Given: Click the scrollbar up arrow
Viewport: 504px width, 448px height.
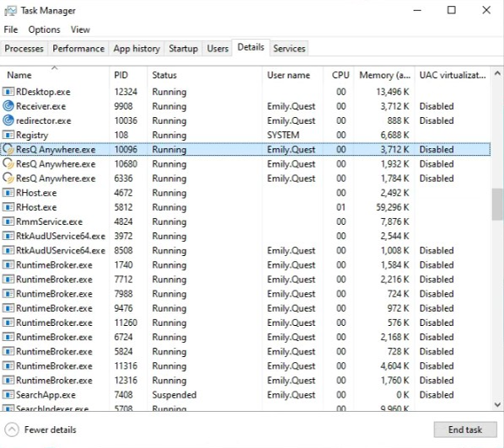Looking at the screenshot, I should click(x=497, y=73).
